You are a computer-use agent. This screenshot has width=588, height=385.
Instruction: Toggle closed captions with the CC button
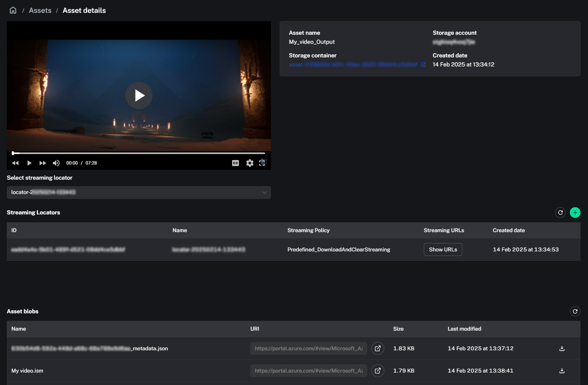click(236, 163)
